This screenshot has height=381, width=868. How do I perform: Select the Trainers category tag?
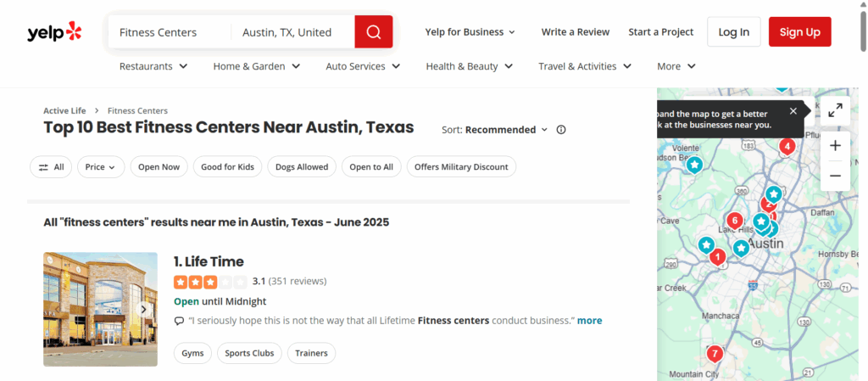[311, 353]
